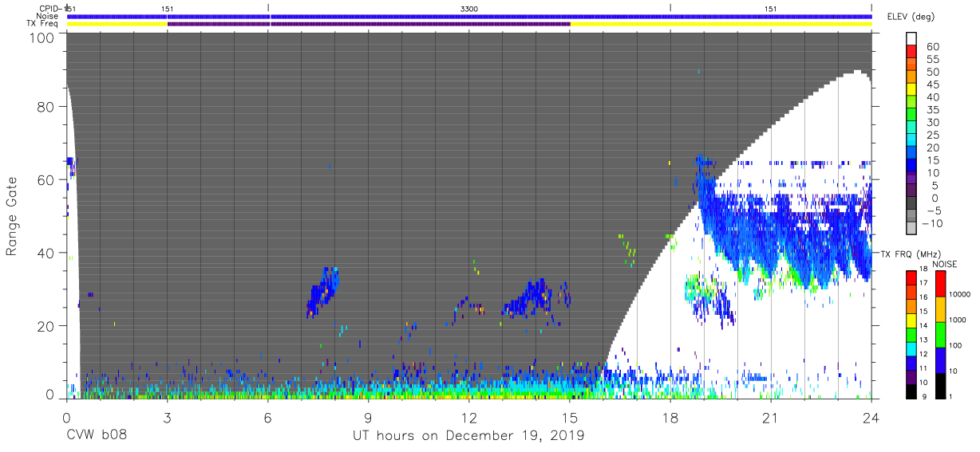
Task: Click the cyan 12–13 MHz segment of TX FRQ colorbar
Action: (x=912, y=349)
